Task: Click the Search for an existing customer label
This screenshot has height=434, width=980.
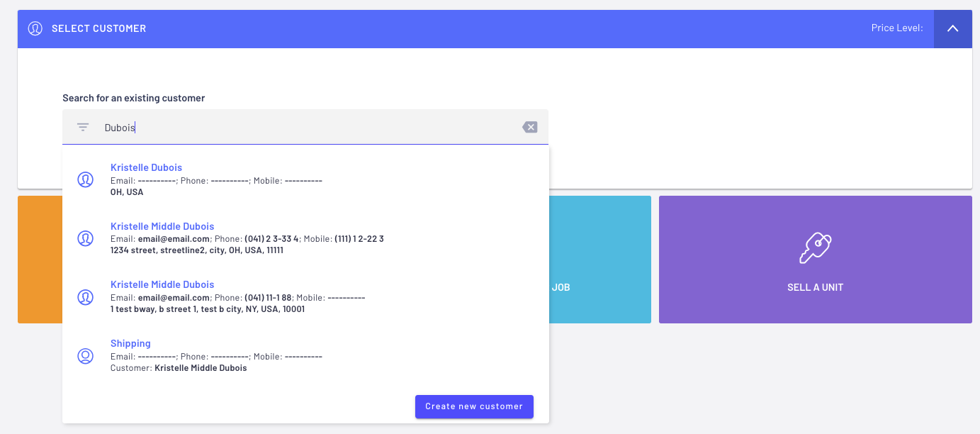Action: point(134,98)
